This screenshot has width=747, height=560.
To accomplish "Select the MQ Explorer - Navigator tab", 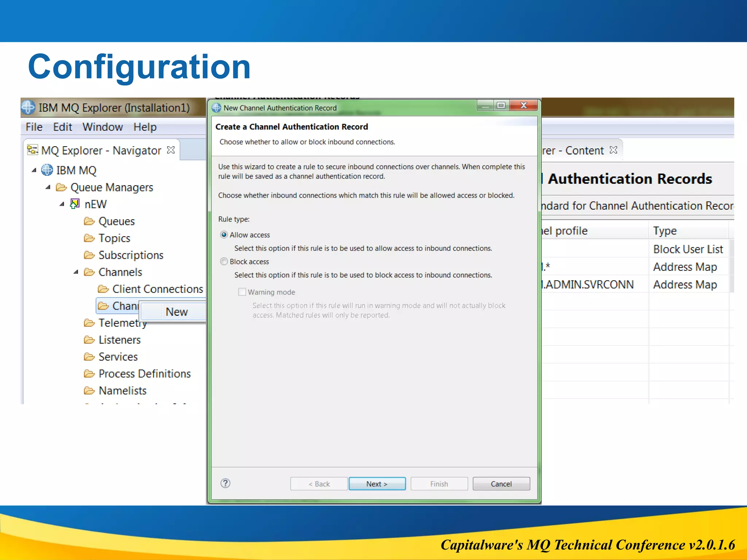I will 101,150.
